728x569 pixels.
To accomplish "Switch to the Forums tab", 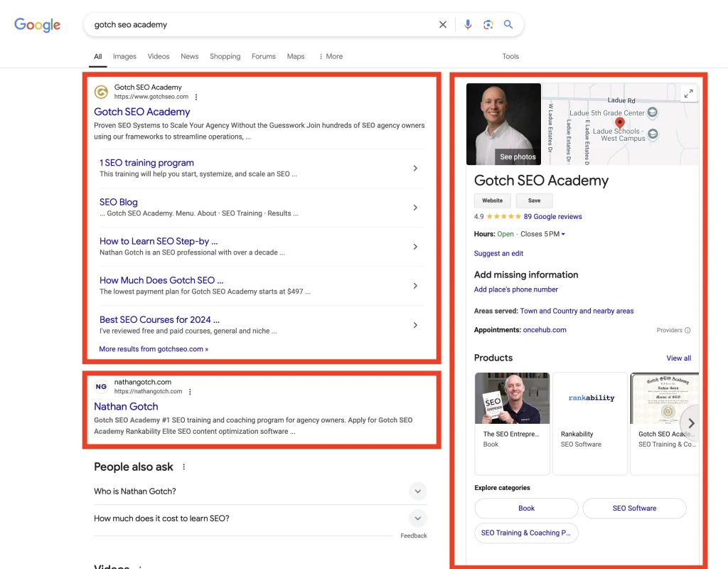I will point(264,56).
